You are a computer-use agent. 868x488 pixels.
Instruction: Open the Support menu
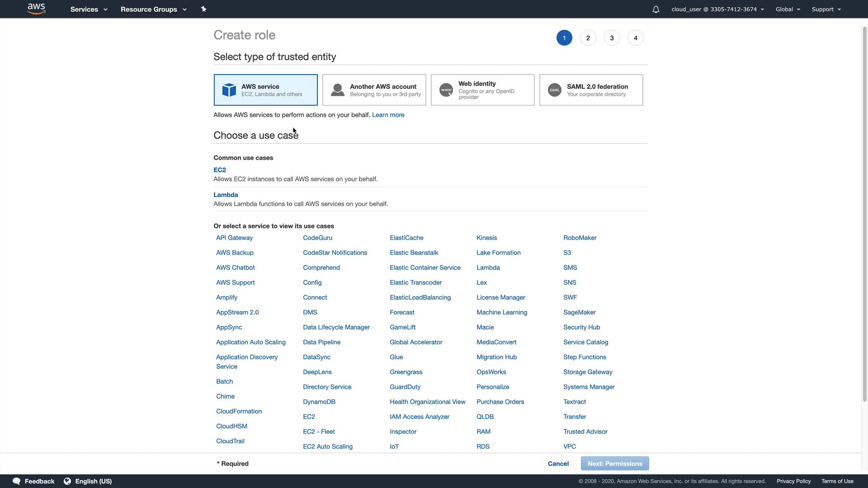826,9
